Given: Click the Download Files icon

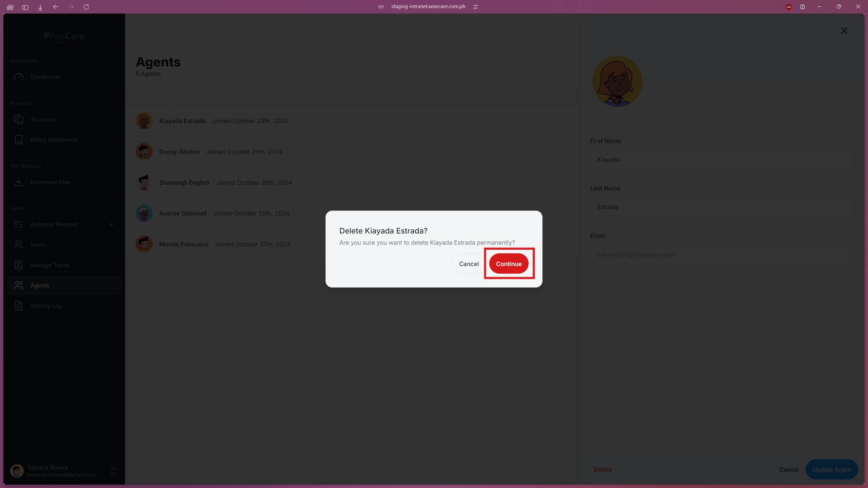Looking at the screenshot, I should (x=19, y=182).
